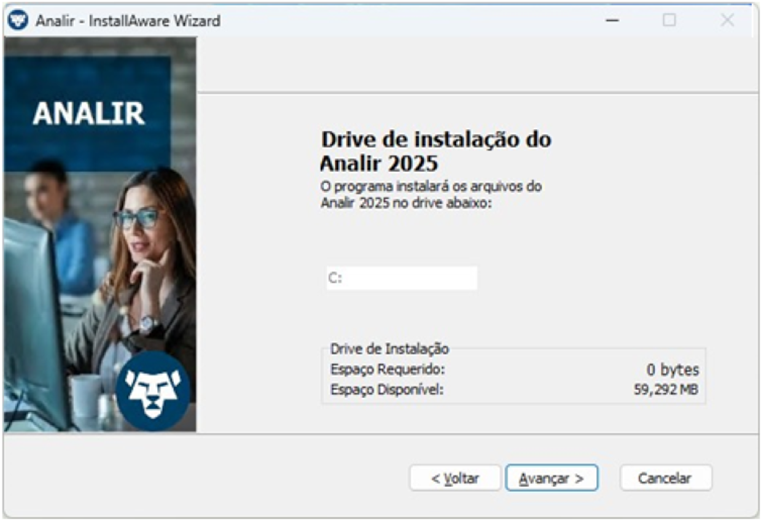Select the C: drive input field
Viewport: 763px width, 521px height.
[401, 278]
